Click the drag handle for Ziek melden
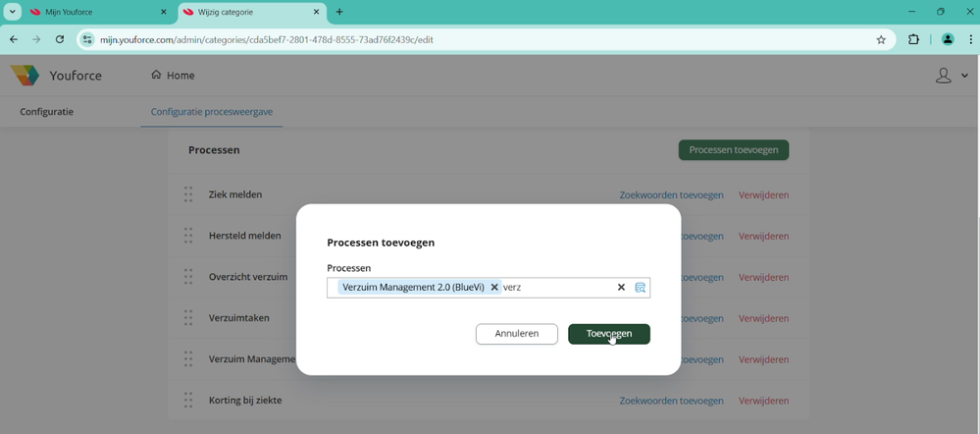 [x=188, y=194]
